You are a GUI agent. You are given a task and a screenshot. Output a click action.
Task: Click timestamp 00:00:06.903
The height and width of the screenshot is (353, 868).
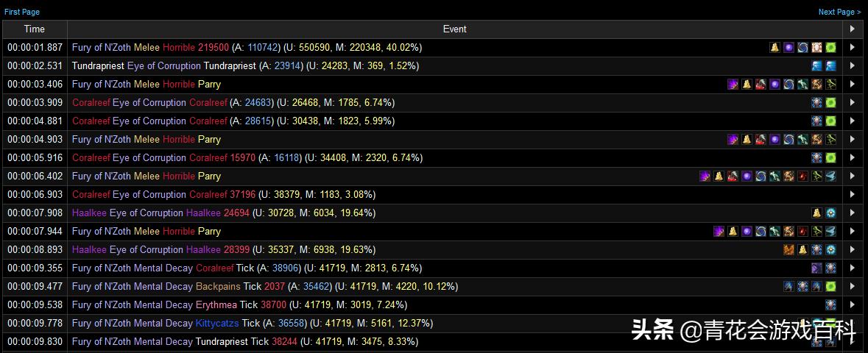tap(35, 194)
